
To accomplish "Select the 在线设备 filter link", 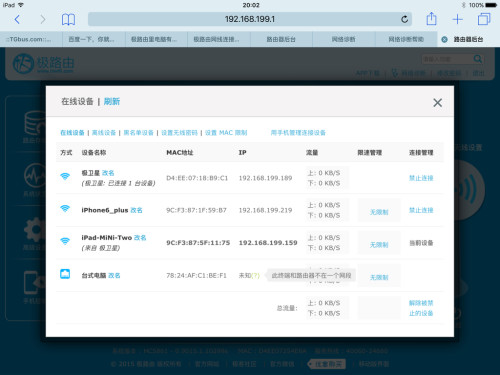I will [x=72, y=133].
